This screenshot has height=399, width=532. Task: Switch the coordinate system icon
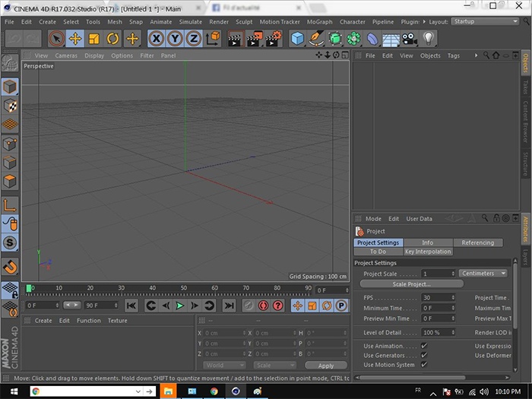coord(213,39)
